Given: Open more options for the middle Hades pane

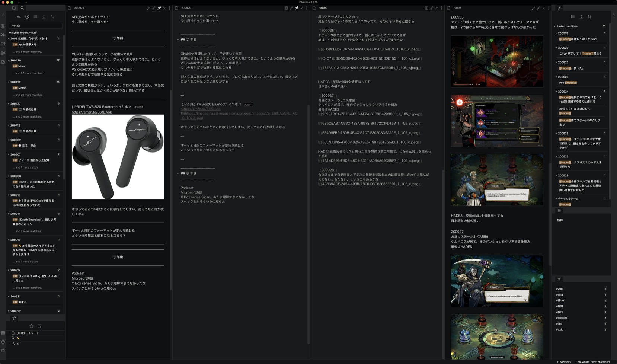Looking at the screenshot, I should click(442, 8).
